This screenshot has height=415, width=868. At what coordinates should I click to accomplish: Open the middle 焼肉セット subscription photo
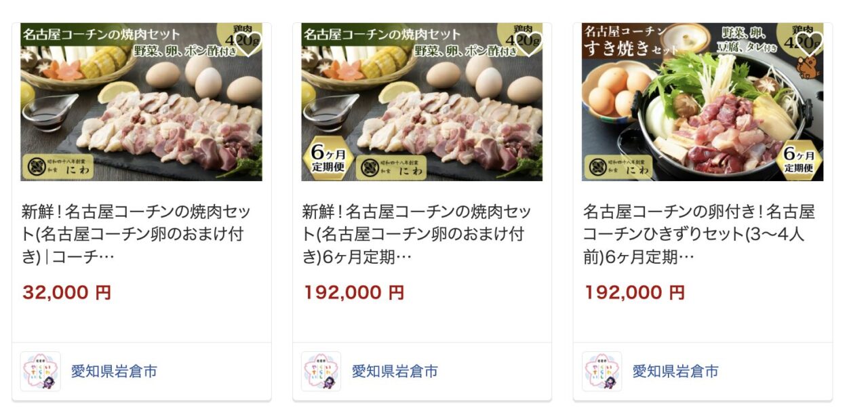(x=422, y=102)
